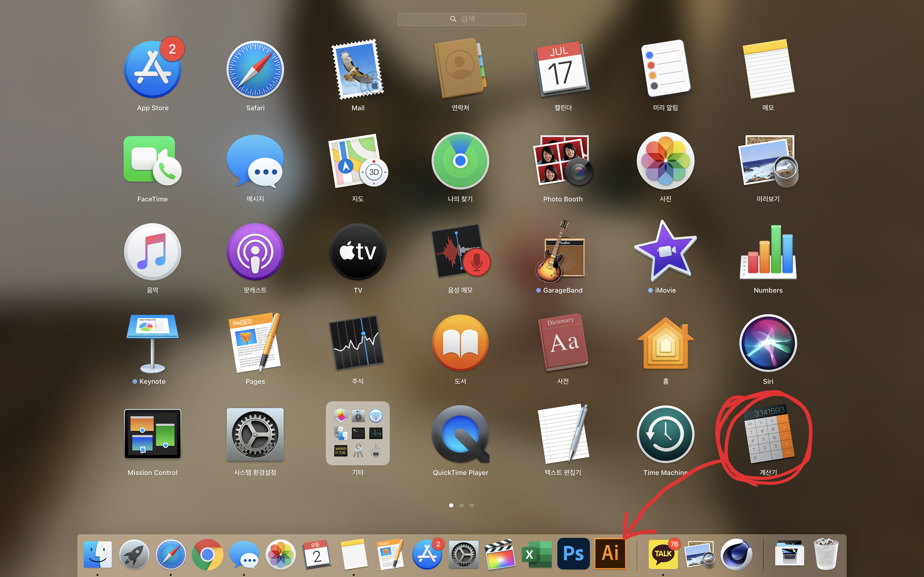This screenshot has height=577, width=924.
Task: Expand the 기타 (Other) apps folder
Action: 357,434
